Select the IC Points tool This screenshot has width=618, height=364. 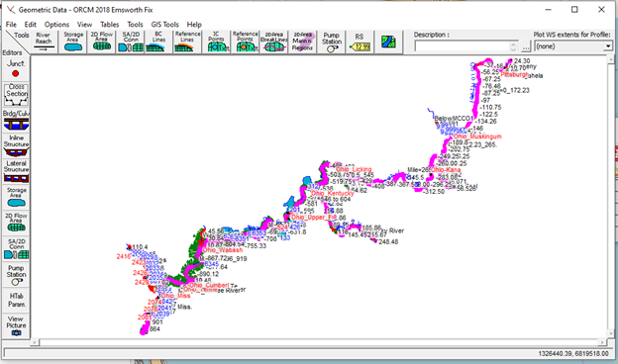[216, 42]
